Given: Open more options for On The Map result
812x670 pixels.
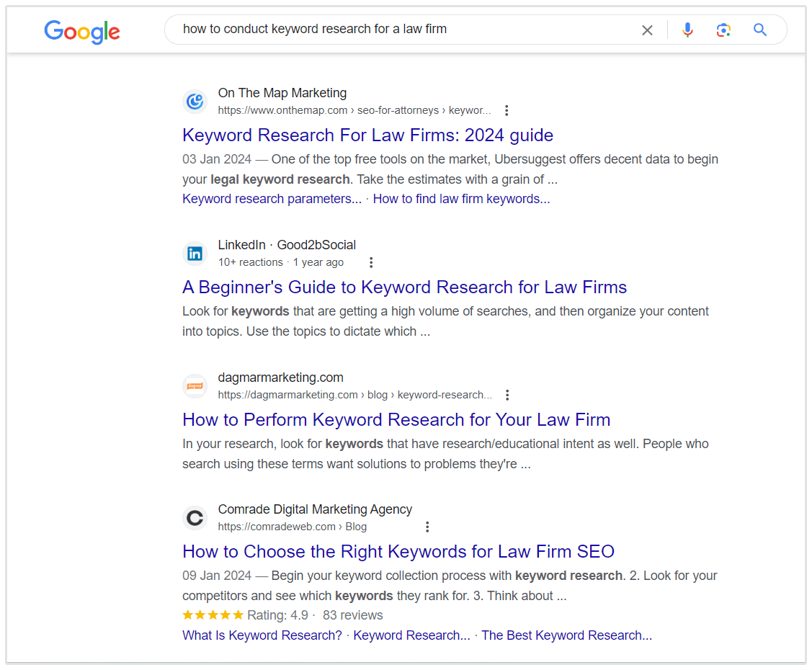Looking at the screenshot, I should tap(507, 111).
